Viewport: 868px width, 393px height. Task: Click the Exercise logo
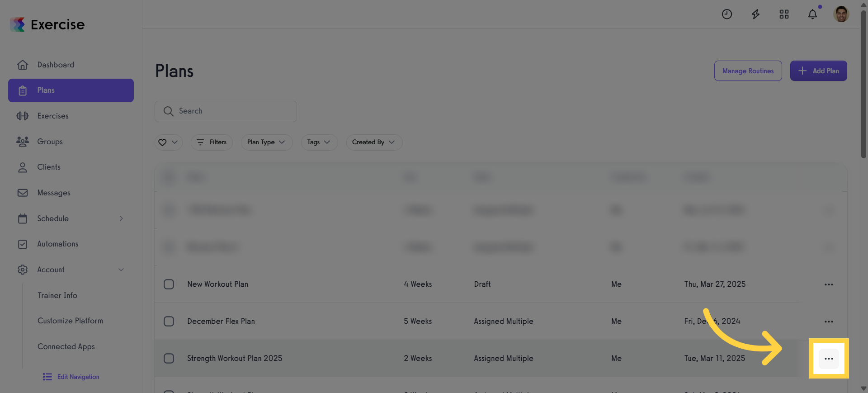click(x=47, y=24)
